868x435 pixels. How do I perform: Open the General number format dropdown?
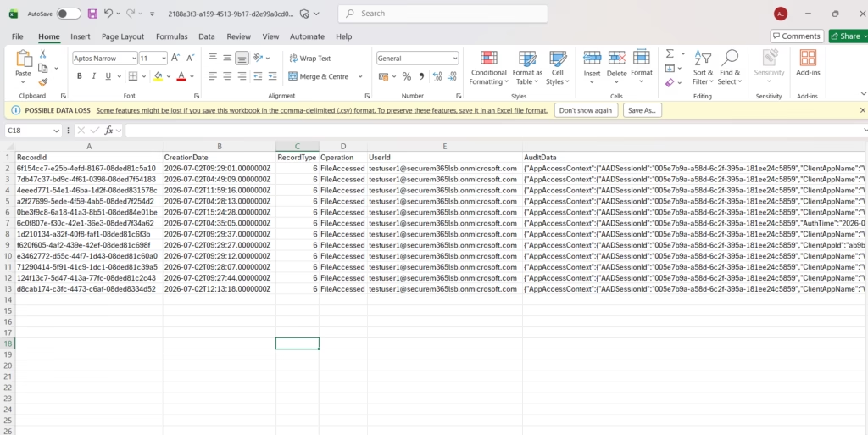click(x=455, y=59)
